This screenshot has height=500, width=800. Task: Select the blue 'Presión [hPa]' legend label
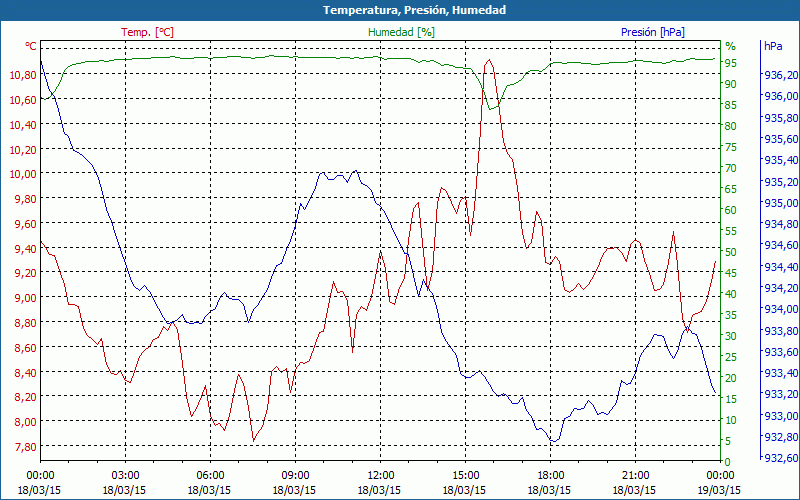click(653, 32)
